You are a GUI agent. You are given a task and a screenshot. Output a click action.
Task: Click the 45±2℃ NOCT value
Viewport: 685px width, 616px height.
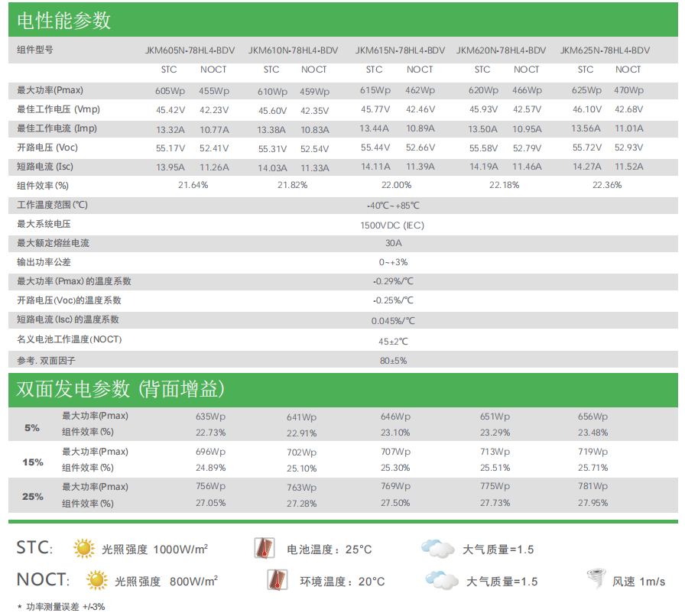(x=393, y=342)
